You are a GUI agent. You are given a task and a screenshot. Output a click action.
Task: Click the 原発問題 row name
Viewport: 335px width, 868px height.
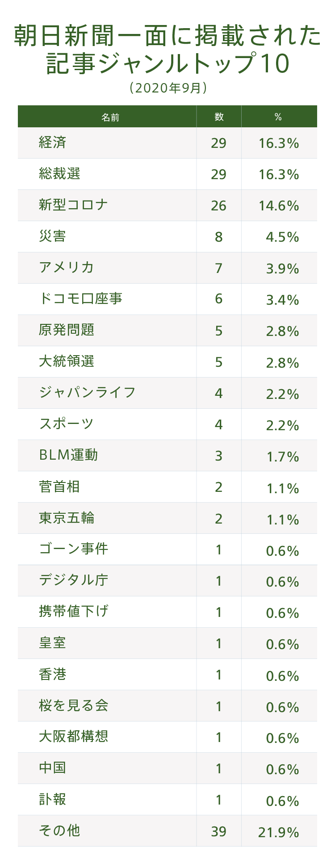[67, 330]
